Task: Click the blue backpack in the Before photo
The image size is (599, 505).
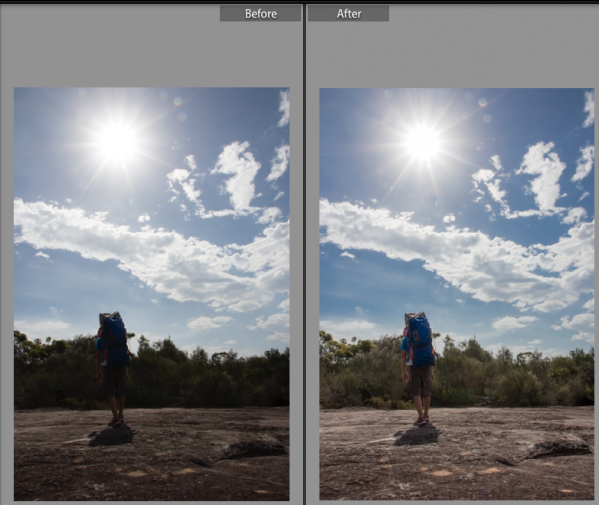Action: tap(116, 342)
